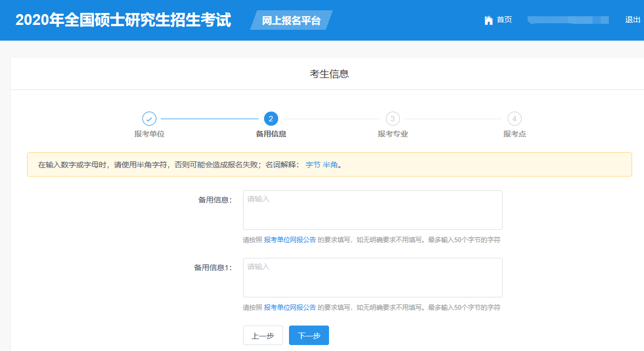Click the home icon in the header
The height and width of the screenshot is (351, 644).
tap(489, 20)
